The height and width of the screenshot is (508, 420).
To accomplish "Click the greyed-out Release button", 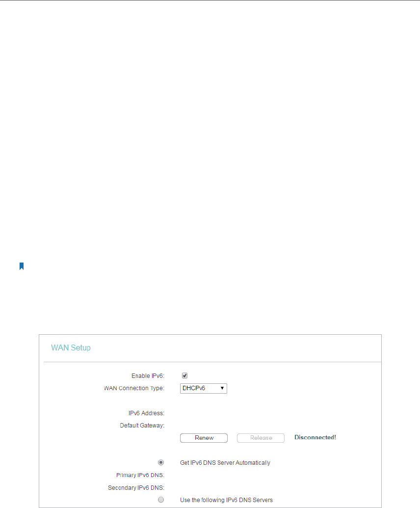I will [261, 438].
